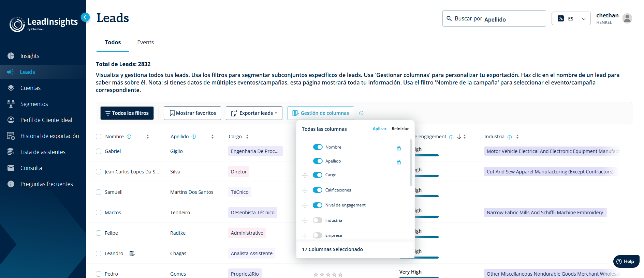644x278 pixels.
Task: Switch to the Events tab
Action: 145,42
